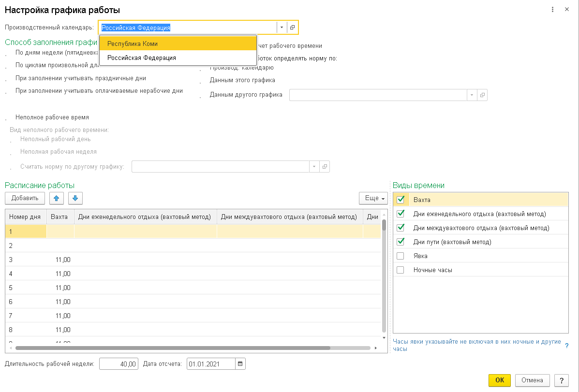Click the three-dot window menu icon
This screenshot has width=579, height=392.
[552, 10]
